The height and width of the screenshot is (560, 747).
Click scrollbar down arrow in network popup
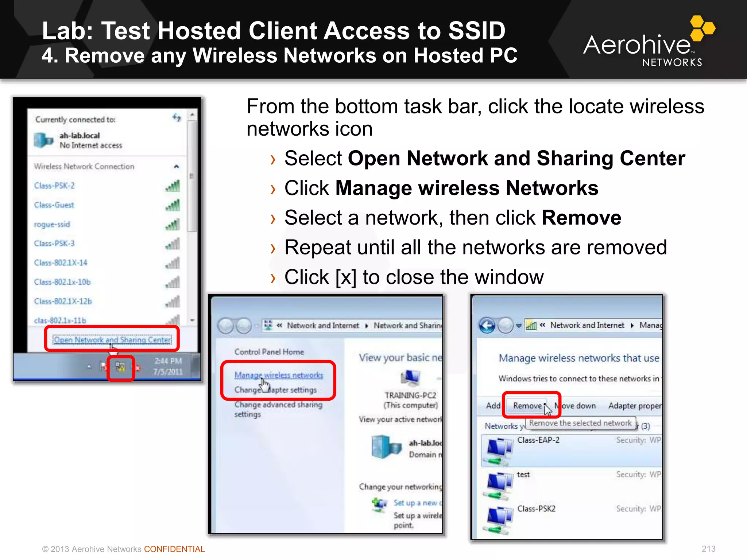(x=192, y=320)
